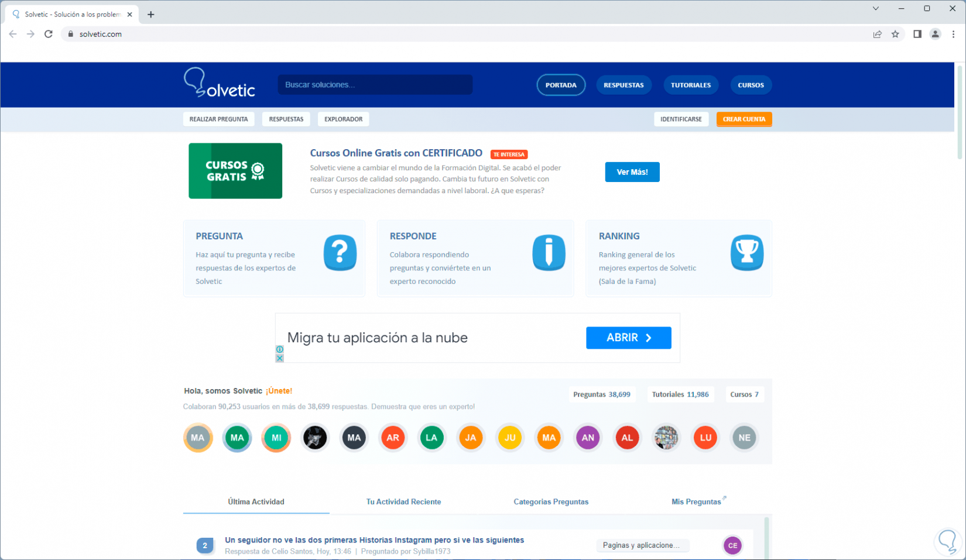The width and height of the screenshot is (966, 560).
Task: Open the AN user avatar
Action: (x=588, y=438)
